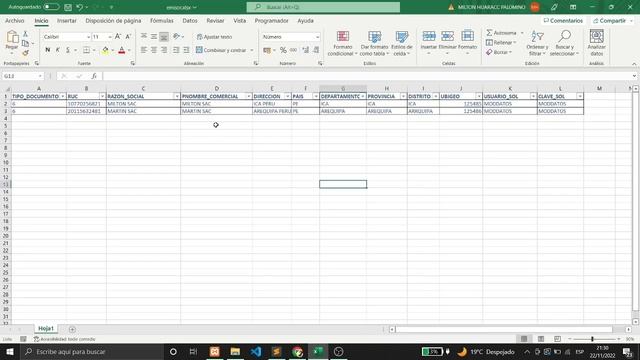Image resolution: width=640 pixels, height=360 pixels.
Task: Toggle bold N formatting
Action: [48, 50]
